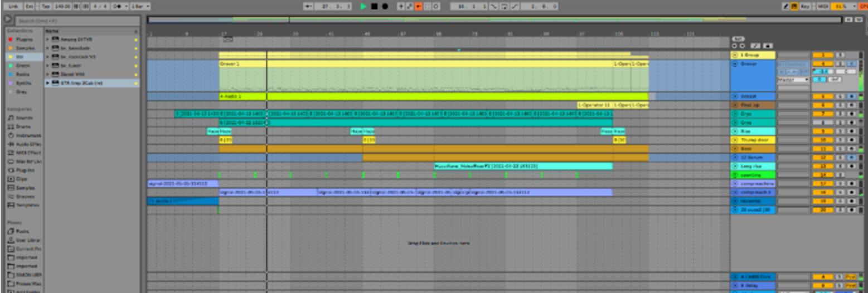This screenshot has height=293, width=868.
Task: Open the Sounds category
Action: pyautogui.click(x=24, y=118)
